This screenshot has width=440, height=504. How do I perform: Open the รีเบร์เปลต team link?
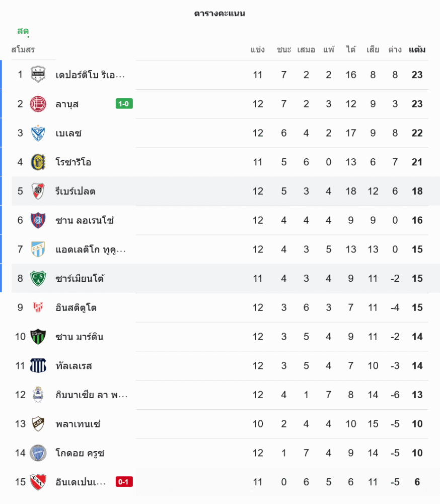coord(76,192)
